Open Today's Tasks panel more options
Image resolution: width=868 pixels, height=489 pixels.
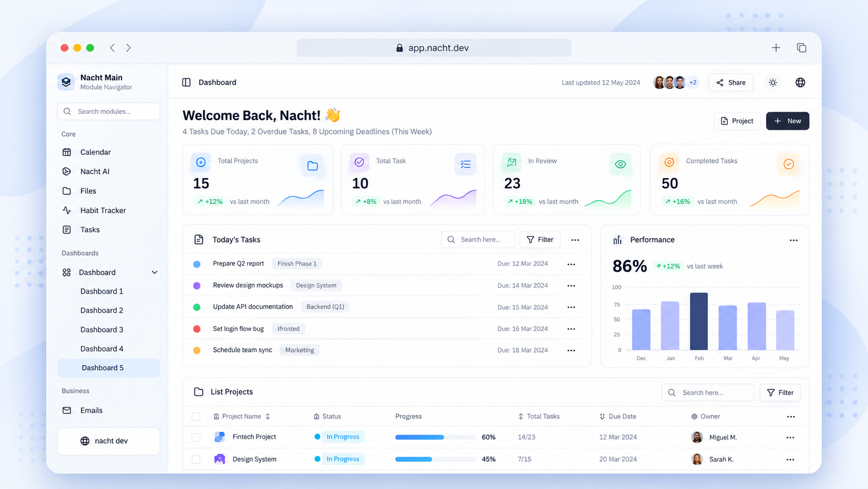tap(575, 240)
